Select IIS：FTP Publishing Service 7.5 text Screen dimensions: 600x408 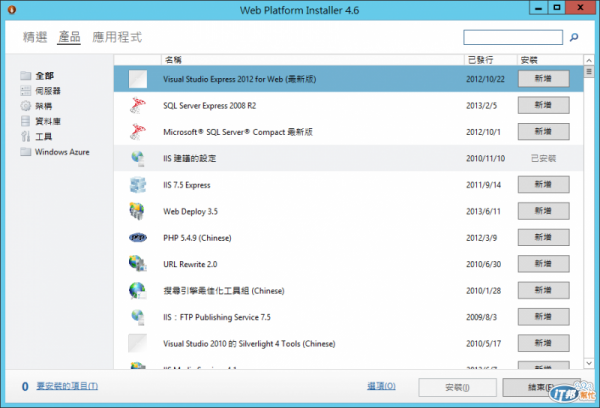[217, 317]
